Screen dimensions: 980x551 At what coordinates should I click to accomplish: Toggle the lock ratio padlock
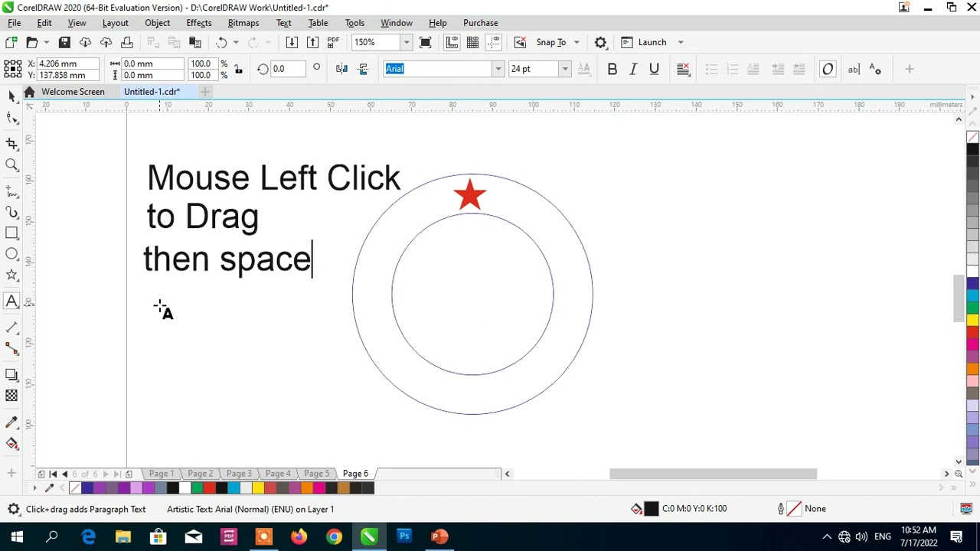point(238,69)
